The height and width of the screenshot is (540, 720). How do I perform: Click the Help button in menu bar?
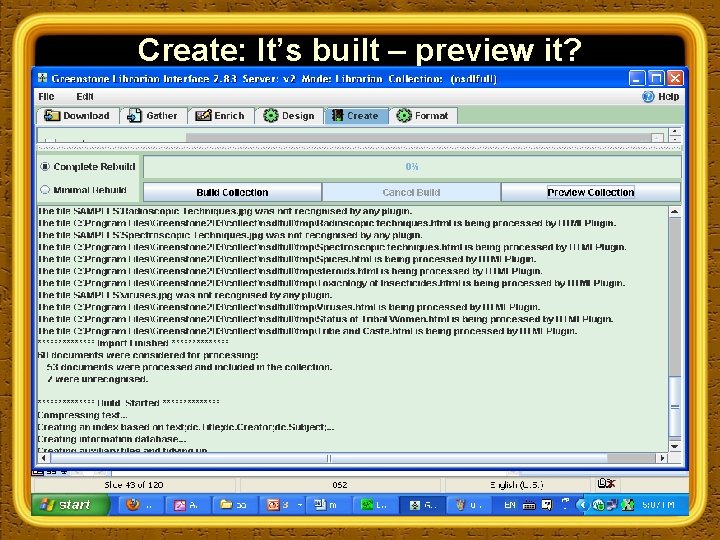pyautogui.click(x=661, y=96)
